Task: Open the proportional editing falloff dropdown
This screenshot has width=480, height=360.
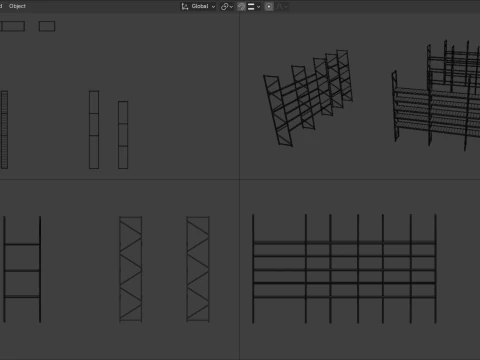Action: tap(282, 6)
